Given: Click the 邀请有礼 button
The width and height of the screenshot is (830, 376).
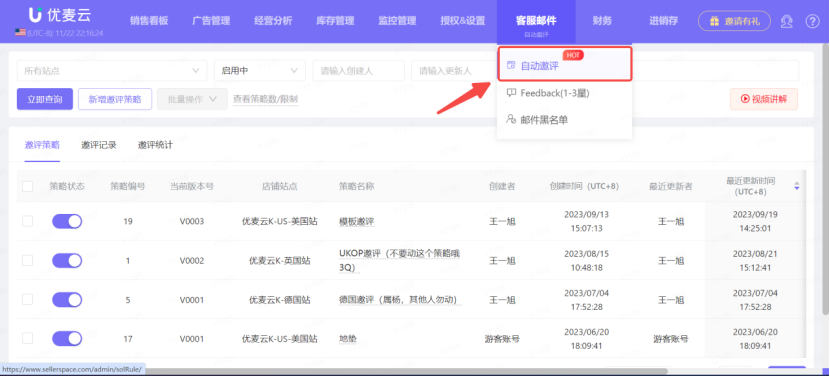Looking at the screenshot, I should click(x=735, y=21).
